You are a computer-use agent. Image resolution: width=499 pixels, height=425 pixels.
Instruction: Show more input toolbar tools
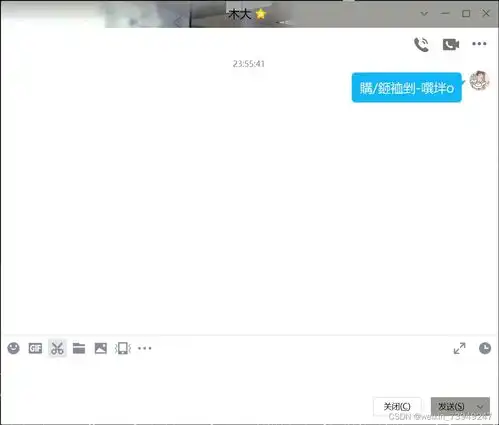coord(145,348)
